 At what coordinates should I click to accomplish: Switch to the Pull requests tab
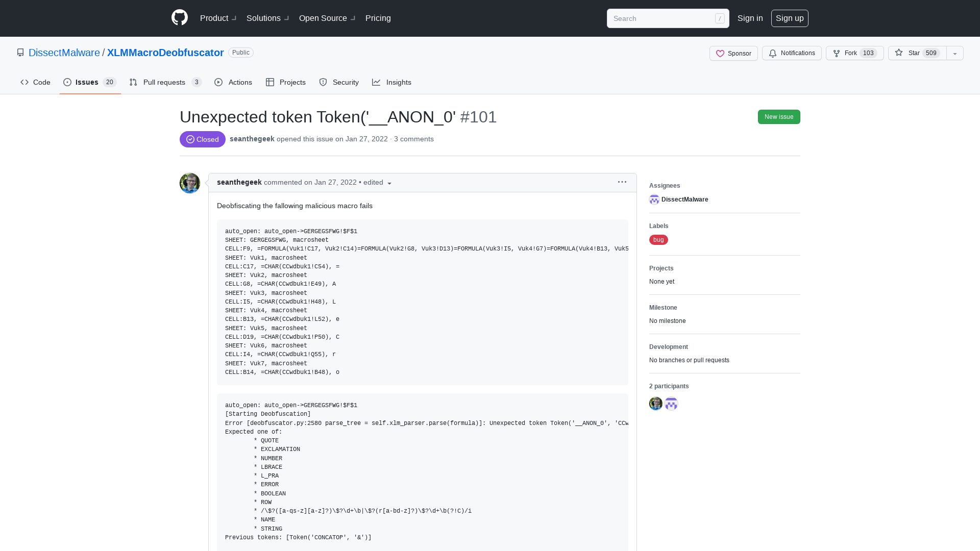pos(165,82)
